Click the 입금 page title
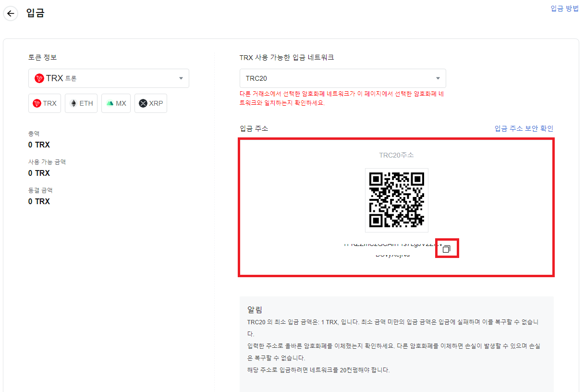Viewport: 585px width, 392px height. coord(36,13)
